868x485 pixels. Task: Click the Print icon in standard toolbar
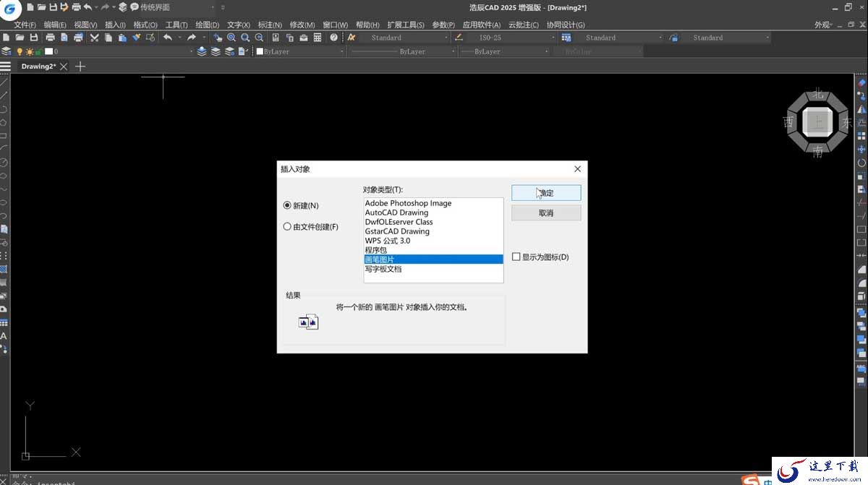[50, 38]
